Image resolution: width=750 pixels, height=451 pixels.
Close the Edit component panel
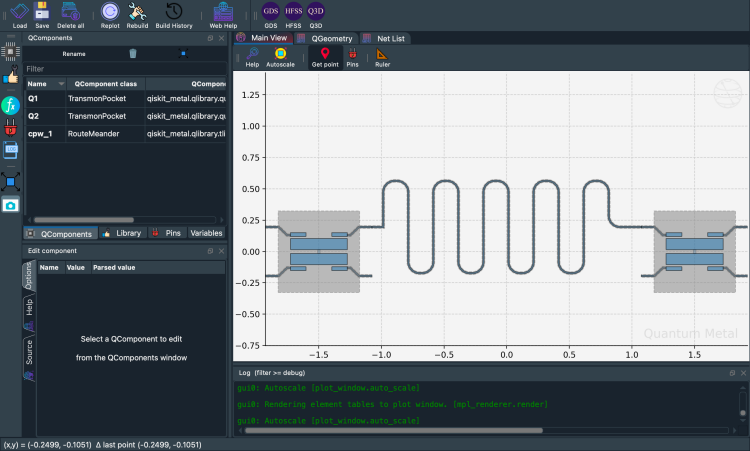(221, 251)
